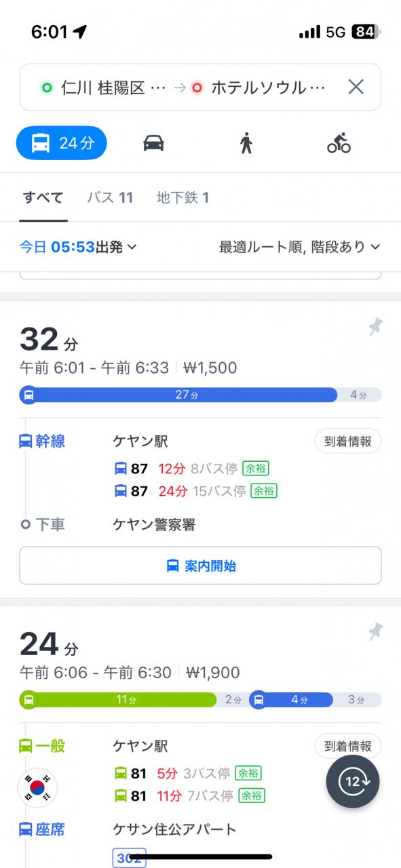Viewport: 401px width, 868px height.
Task: Select the walking mode icon
Action: coord(246,143)
